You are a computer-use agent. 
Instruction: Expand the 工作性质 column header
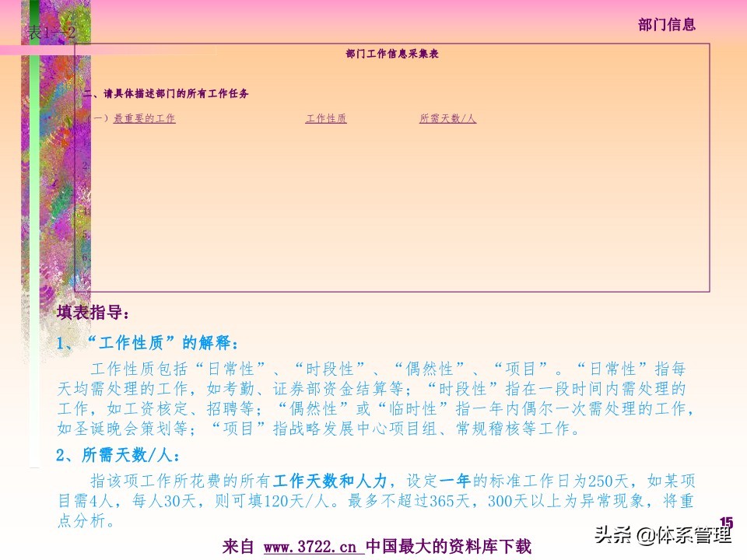(x=326, y=118)
